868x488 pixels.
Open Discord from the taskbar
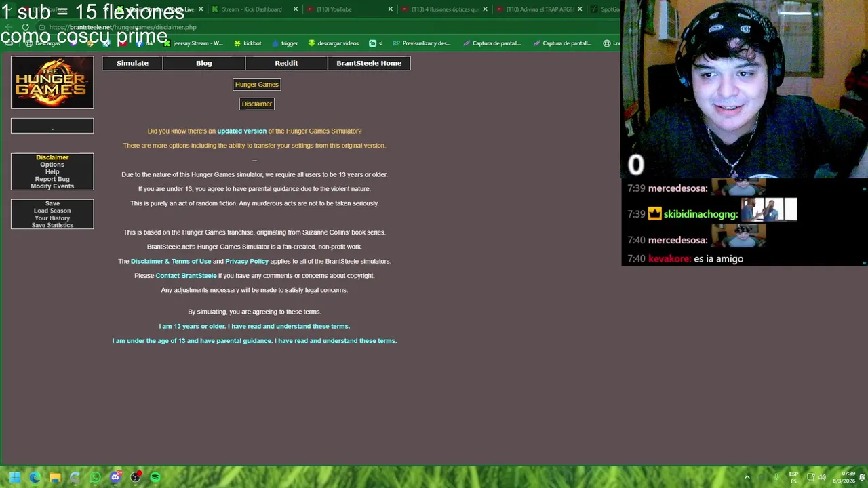[115, 478]
